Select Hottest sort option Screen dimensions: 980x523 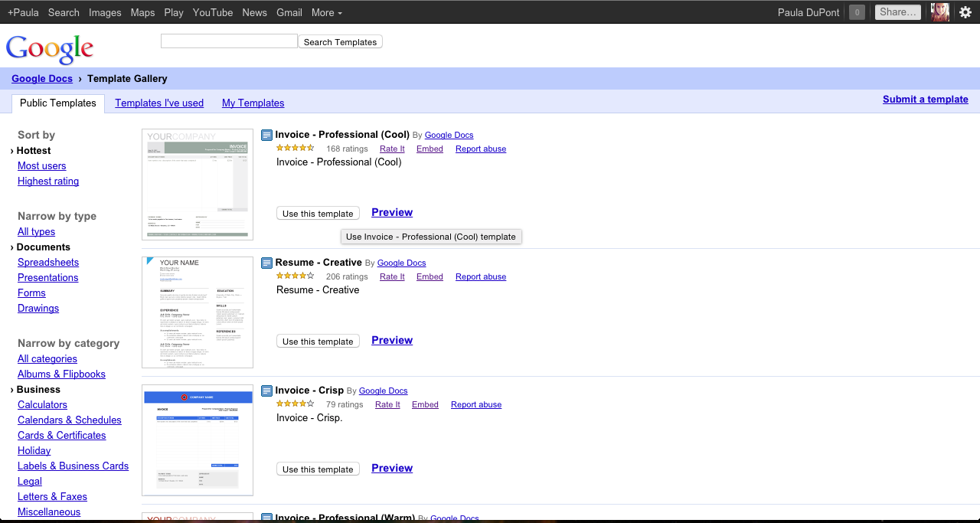coord(34,151)
